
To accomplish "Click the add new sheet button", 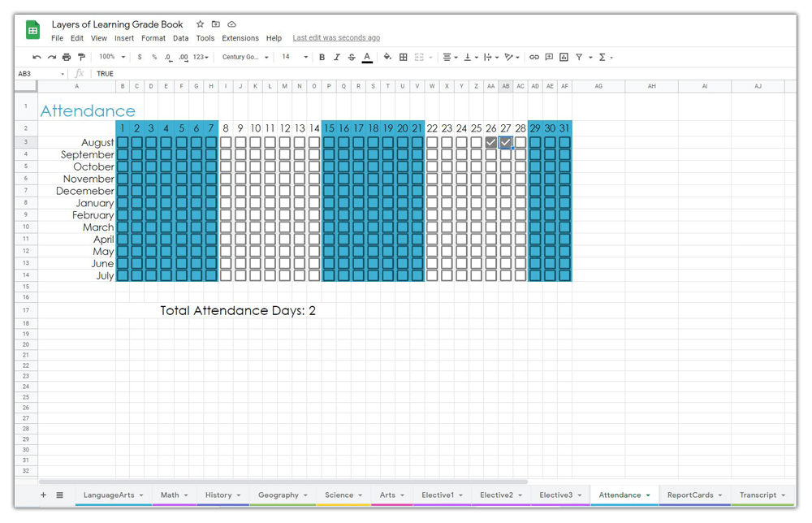I will coord(43,495).
